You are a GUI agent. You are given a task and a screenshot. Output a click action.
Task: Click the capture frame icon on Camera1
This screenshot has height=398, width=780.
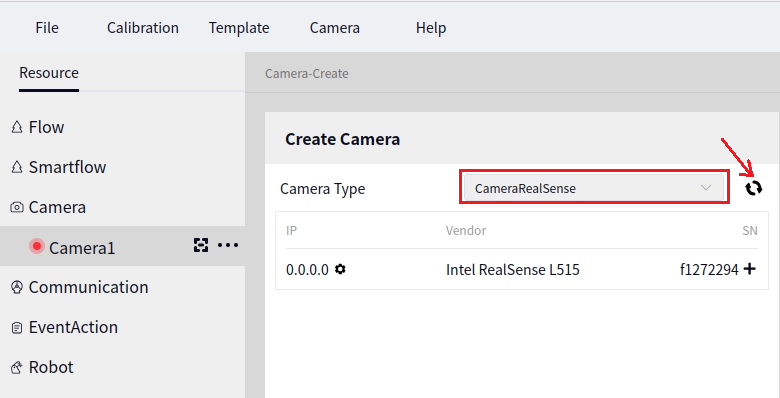[201, 245]
